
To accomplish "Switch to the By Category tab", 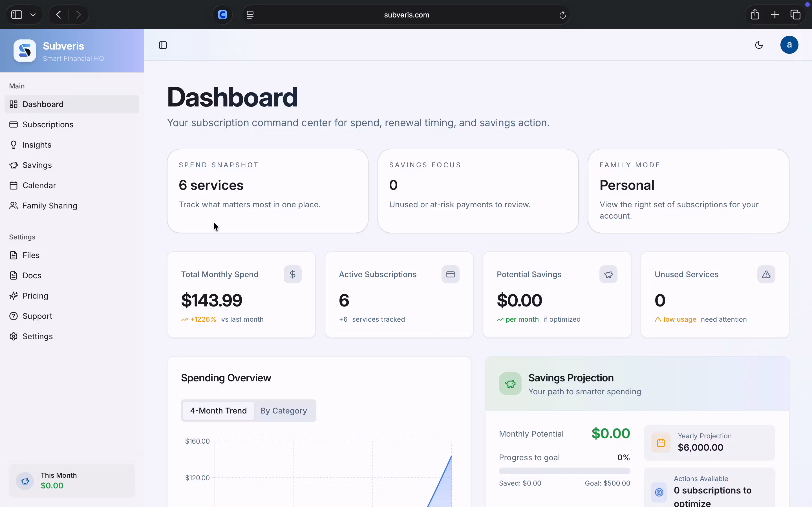I will click(284, 410).
